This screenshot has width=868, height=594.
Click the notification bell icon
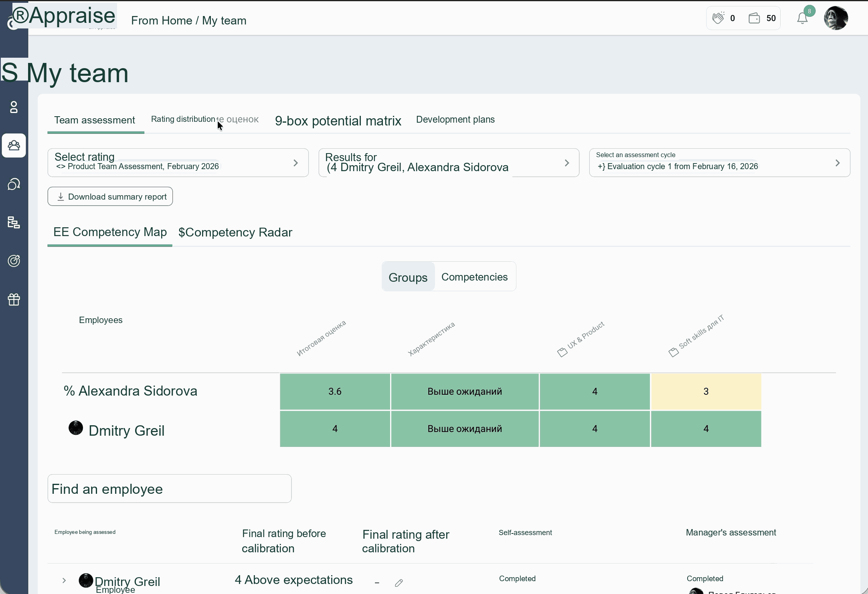pyautogui.click(x=802, y=18)
